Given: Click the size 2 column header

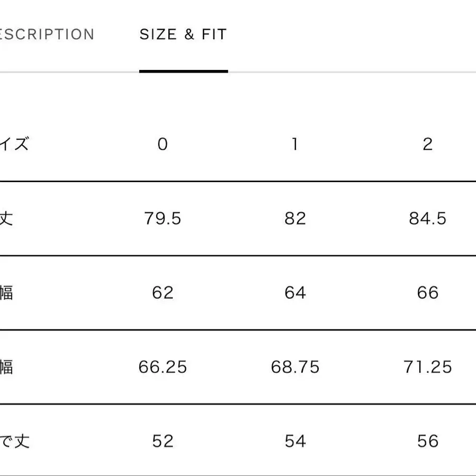Looking at the screenshot, I should (x=428, y=144).
